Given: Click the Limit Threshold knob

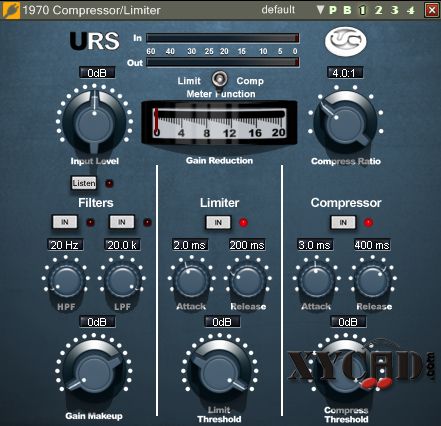Looking at the screenshot, I should pyautogui.click(x=219, y=372).
